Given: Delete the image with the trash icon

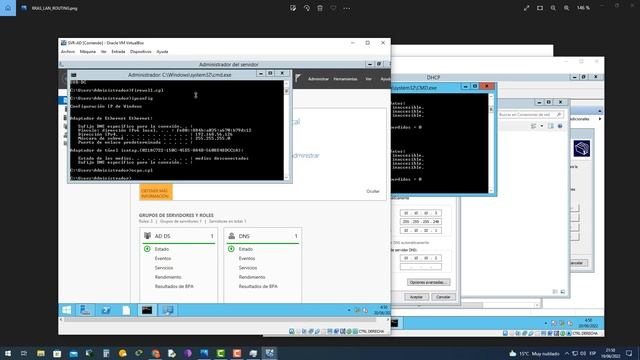Looking at the screenshot, I should click(x=320, y=8).
